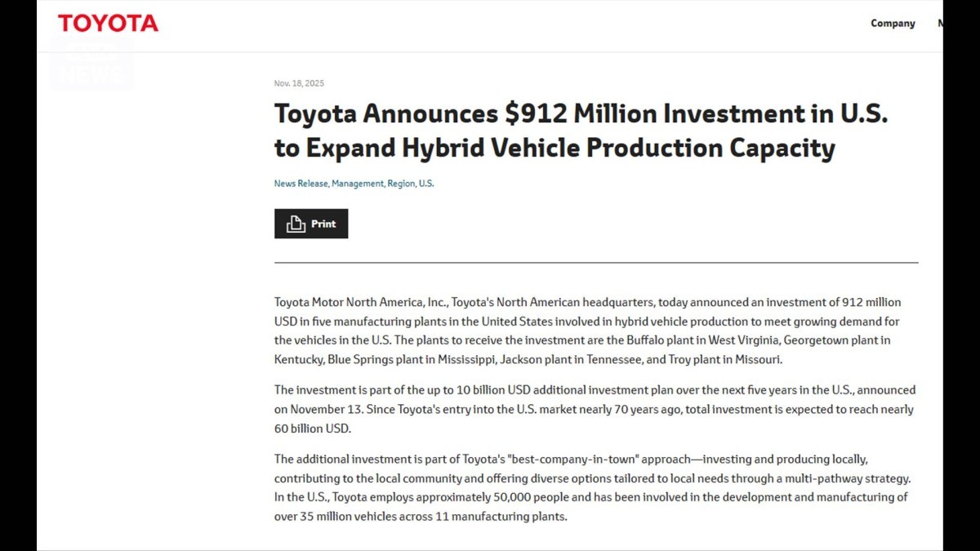
Task: Click the red Toyota logo
Action: tap(108, 24)
